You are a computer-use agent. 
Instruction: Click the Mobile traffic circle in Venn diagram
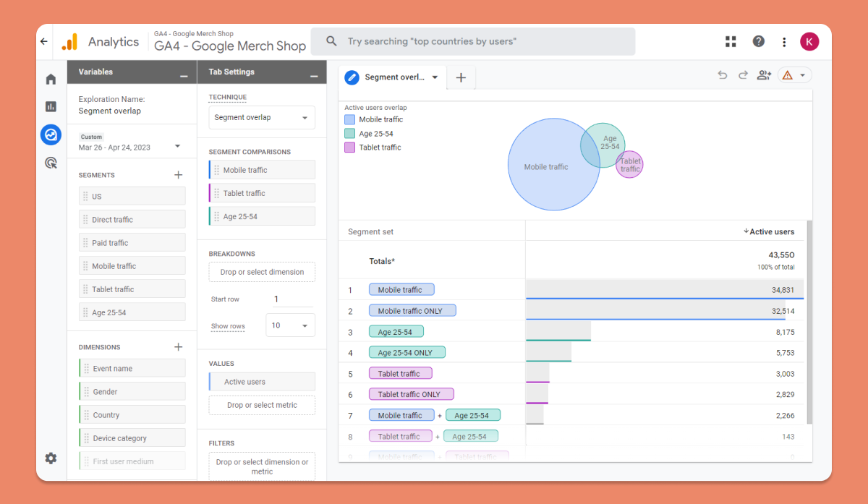(547, 166)
